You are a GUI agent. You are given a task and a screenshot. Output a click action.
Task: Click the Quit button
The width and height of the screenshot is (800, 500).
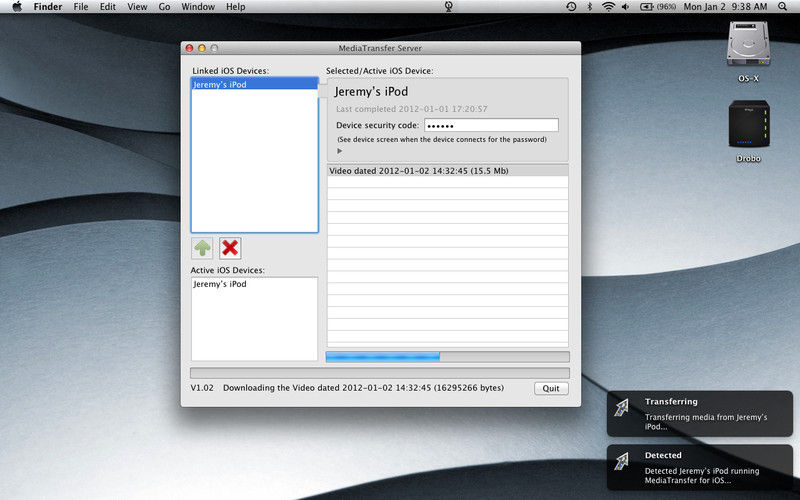coord(551,388)
